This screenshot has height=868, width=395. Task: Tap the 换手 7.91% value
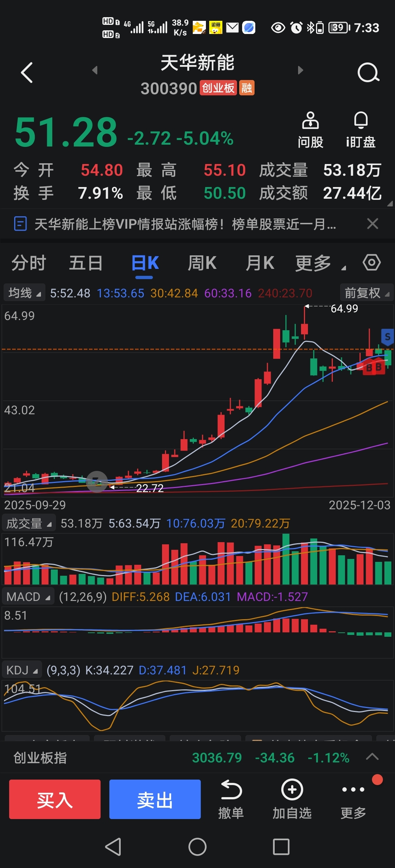100,193
